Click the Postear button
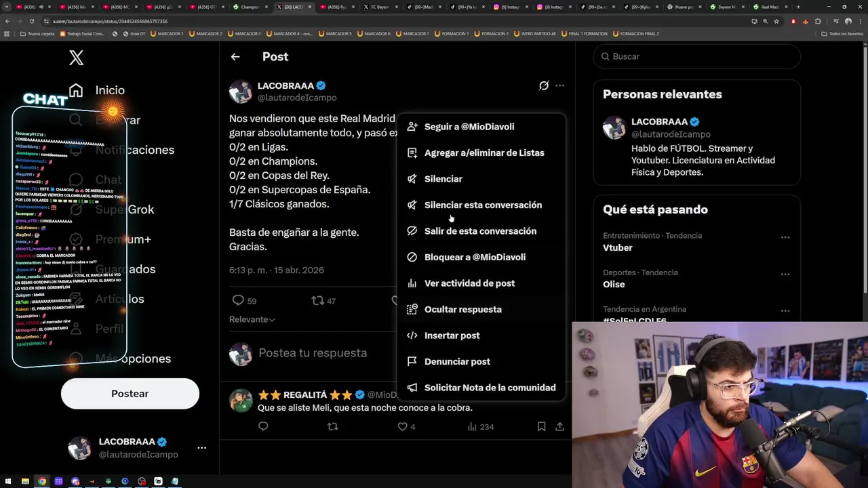This screenshot has height=488, width=868. click(130, 394)
